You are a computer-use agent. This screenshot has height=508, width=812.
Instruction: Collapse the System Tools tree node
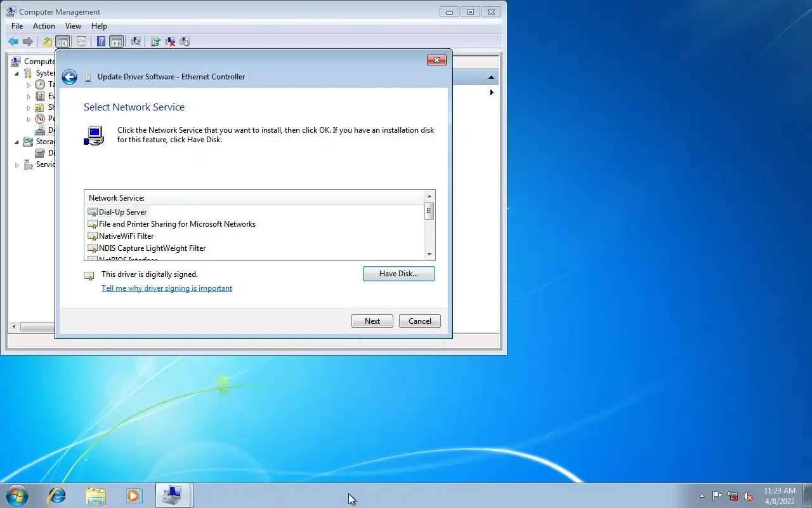pos(17,74)
